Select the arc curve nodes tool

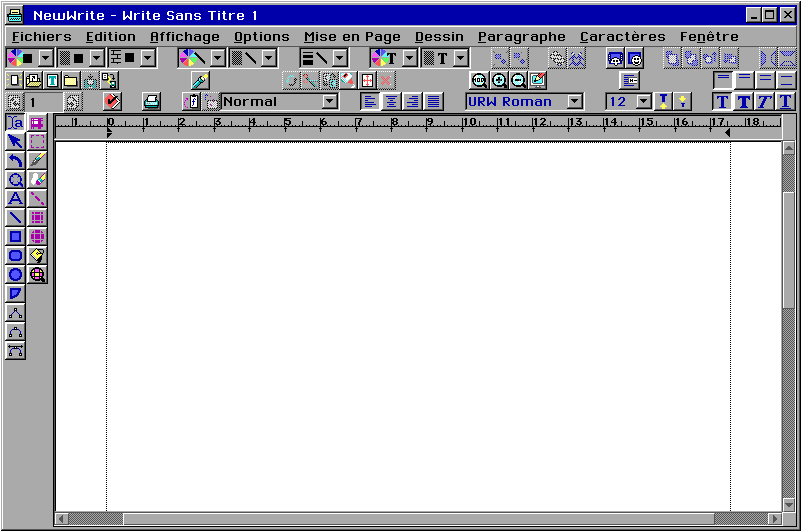(15, 331)
